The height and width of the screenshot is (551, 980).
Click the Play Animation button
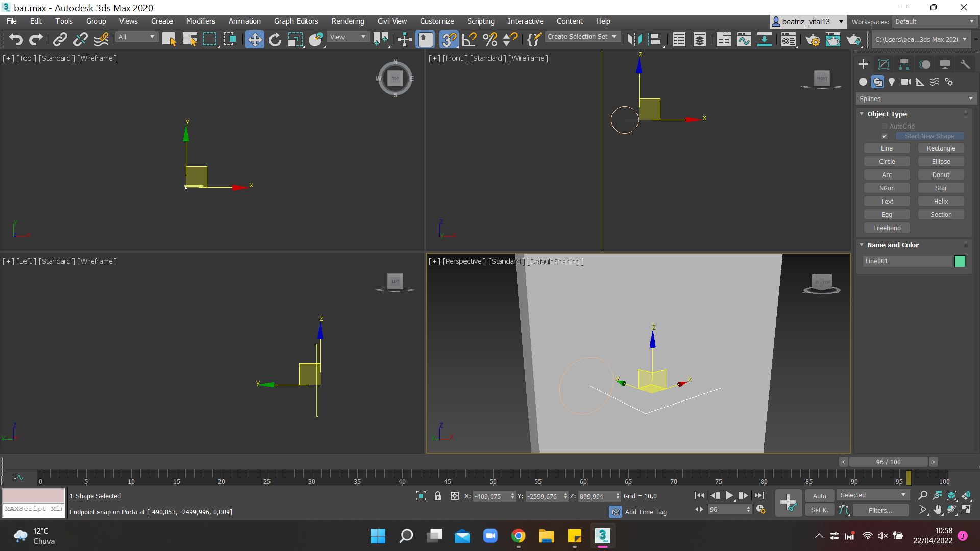click(729, 495)
